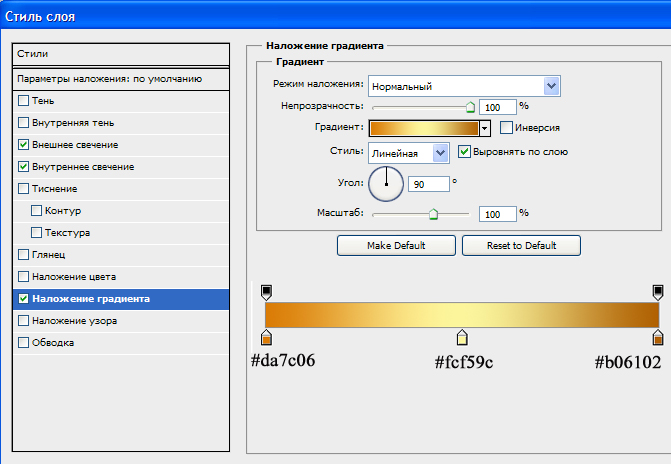Click the Make Default button
Viewport: 671px width, 464px height.
click(396, 245)
